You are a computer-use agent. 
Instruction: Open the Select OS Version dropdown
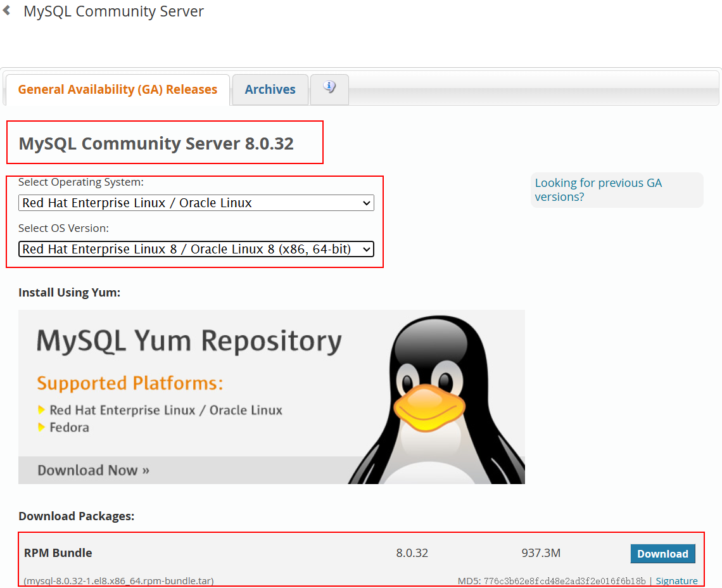[196, 249]
